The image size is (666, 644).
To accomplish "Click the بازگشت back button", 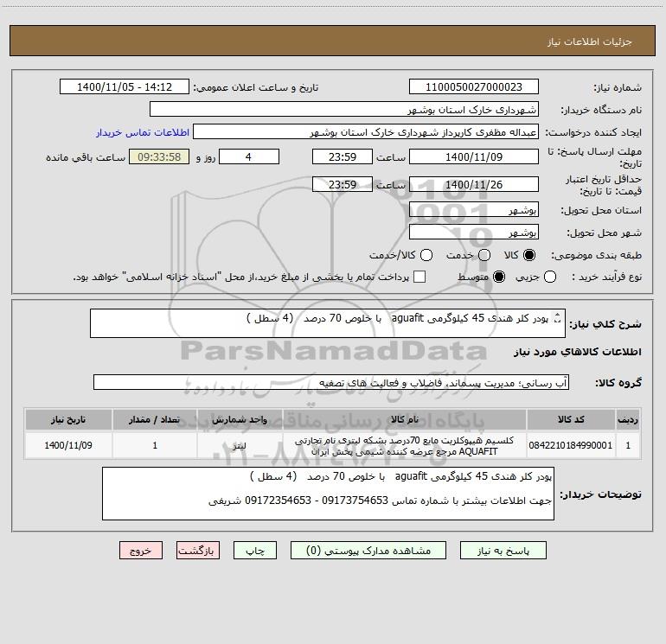I will 198,551.
